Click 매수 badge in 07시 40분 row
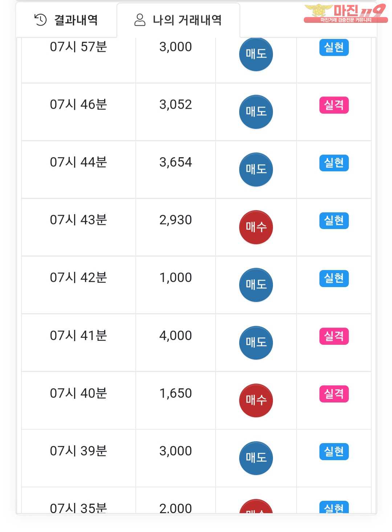The width and height of the screenshot is (392, 532). click(x=256, y=400)
